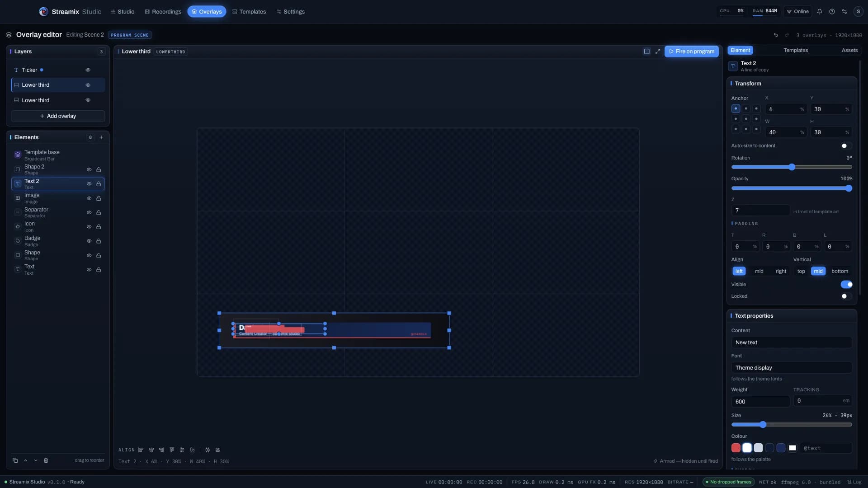This screenshot has height=488, width=868.
Task: Enable the Locked switch
Action: click(x=846, y=296)
